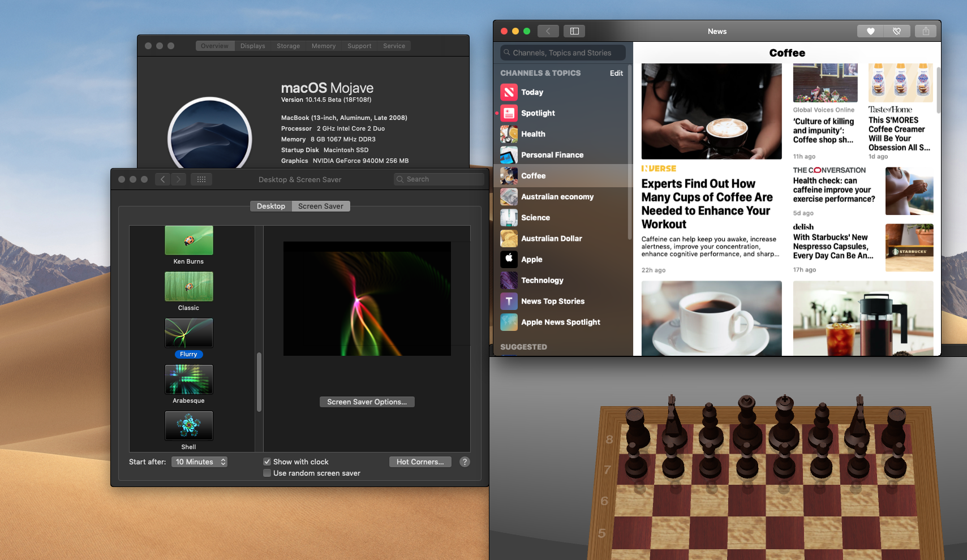Click screen saver list scrollbar
This screenshot has width=967, height=560.
pyautogui.click(x=259, y=382)
